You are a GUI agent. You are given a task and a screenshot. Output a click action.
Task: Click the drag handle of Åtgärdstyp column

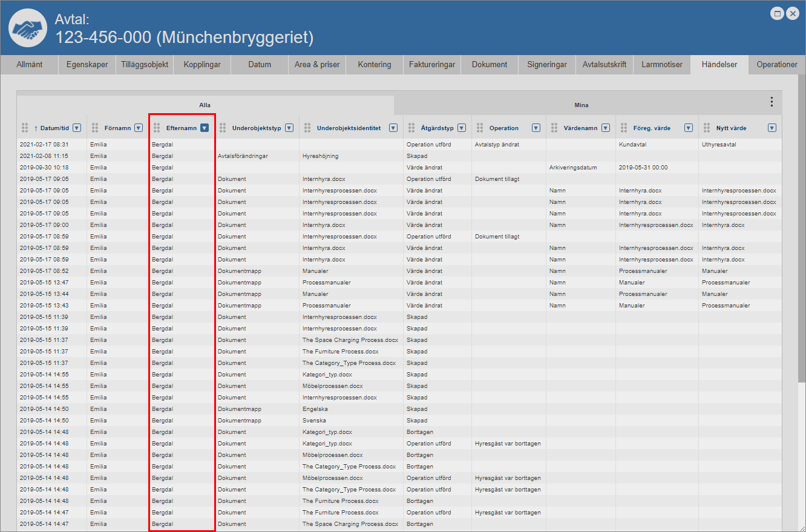[x=411, y=128]
